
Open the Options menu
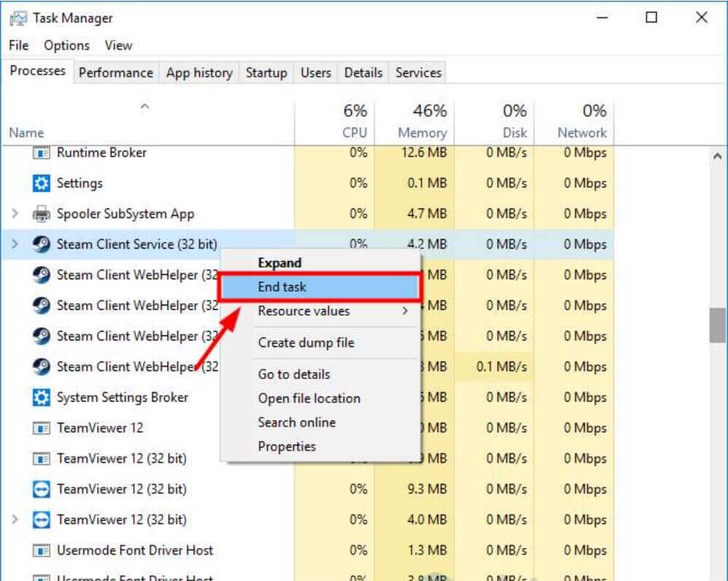tap(66, 45)
